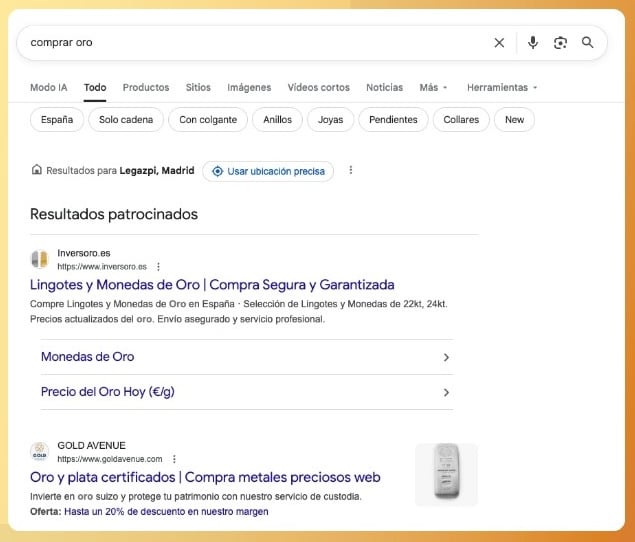Apply the Solo cadena filter chip

click(126, 119)
